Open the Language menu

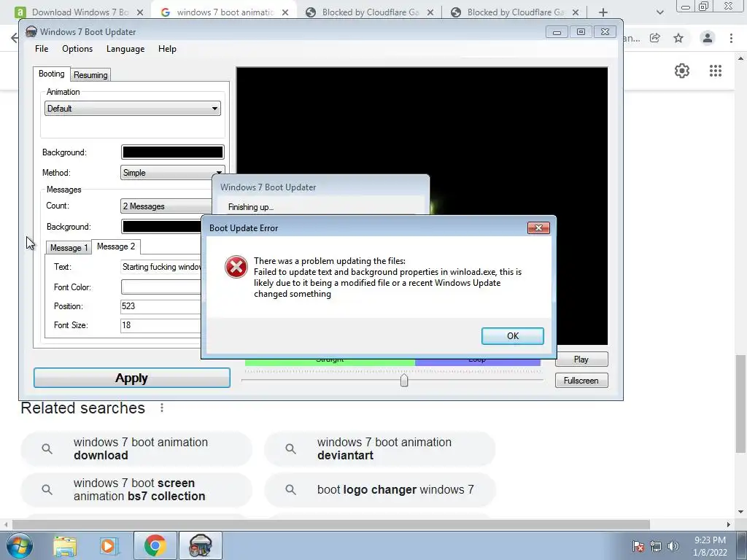coord(125,49)
